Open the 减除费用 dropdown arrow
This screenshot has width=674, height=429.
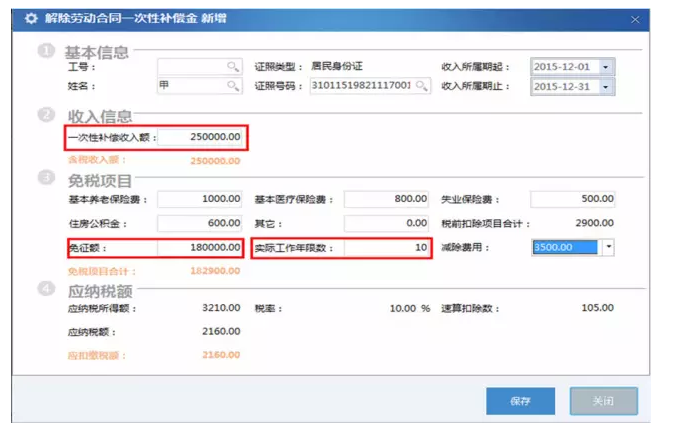pyautogui.click(x=607, y=246)
